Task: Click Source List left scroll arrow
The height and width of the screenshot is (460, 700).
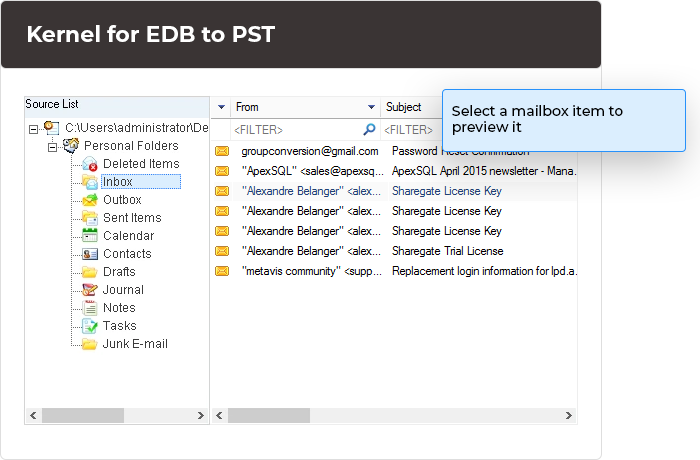Action: (x=33, y=415)
